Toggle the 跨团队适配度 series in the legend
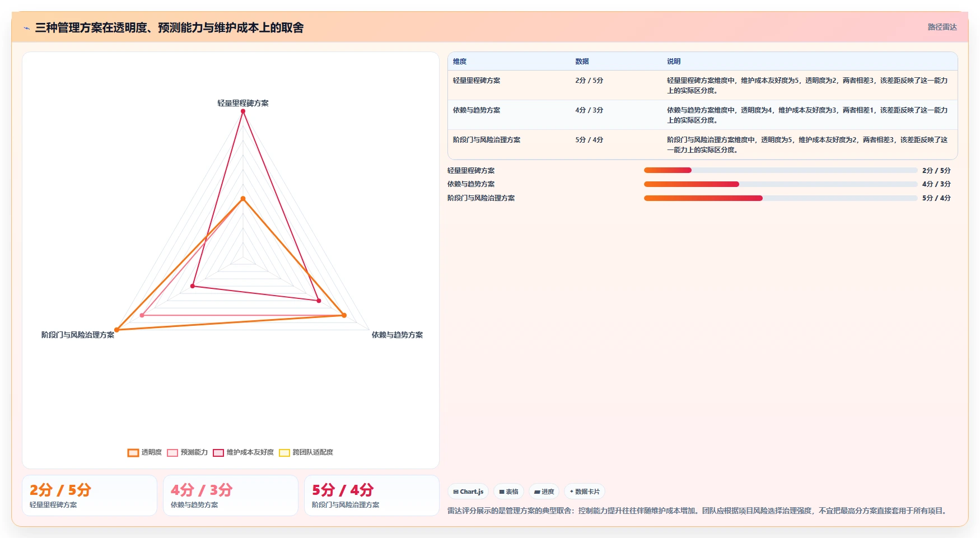Viewport: 980px width, 538px height. click(x=306, y=452)
